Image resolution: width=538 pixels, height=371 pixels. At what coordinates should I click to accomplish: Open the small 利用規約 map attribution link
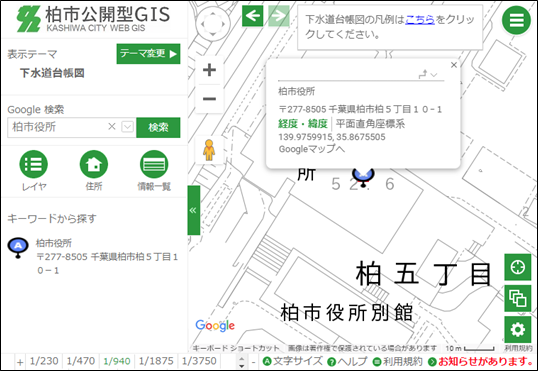[x=518, y=348]
